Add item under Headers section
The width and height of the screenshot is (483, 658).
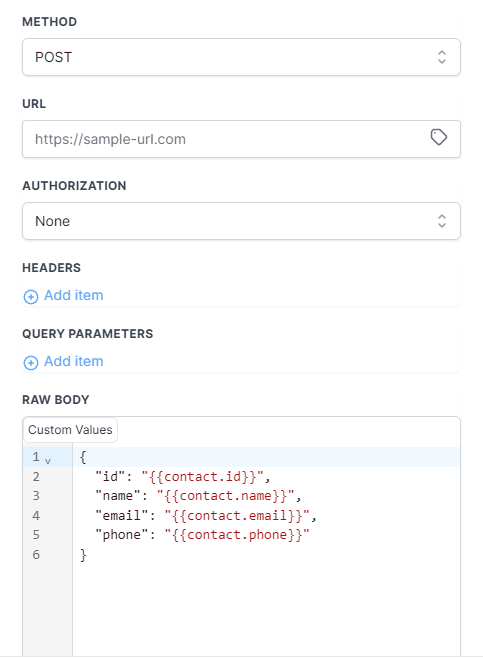point(63,295)
